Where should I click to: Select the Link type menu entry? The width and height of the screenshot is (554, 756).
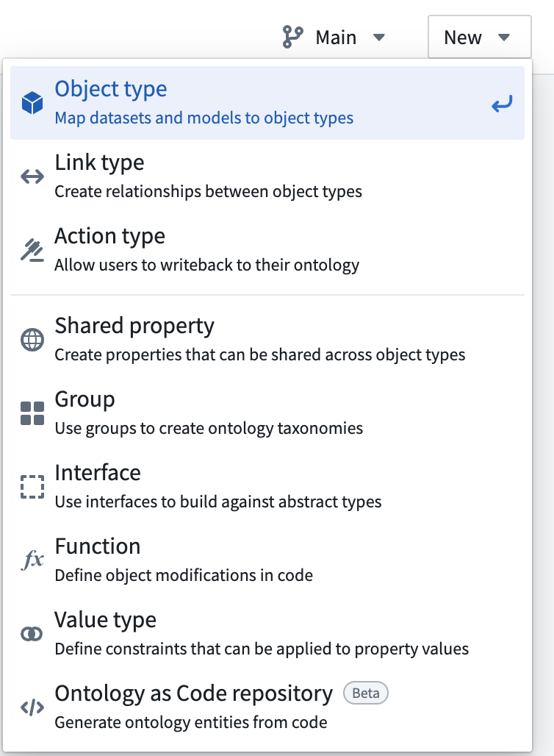pyautogui.click(x=267, y=176)
